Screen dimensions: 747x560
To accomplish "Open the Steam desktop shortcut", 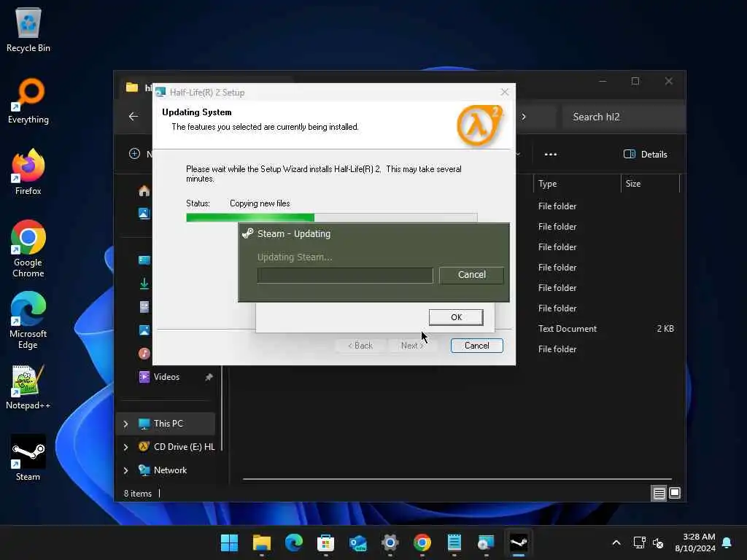I will pos(28,458).
